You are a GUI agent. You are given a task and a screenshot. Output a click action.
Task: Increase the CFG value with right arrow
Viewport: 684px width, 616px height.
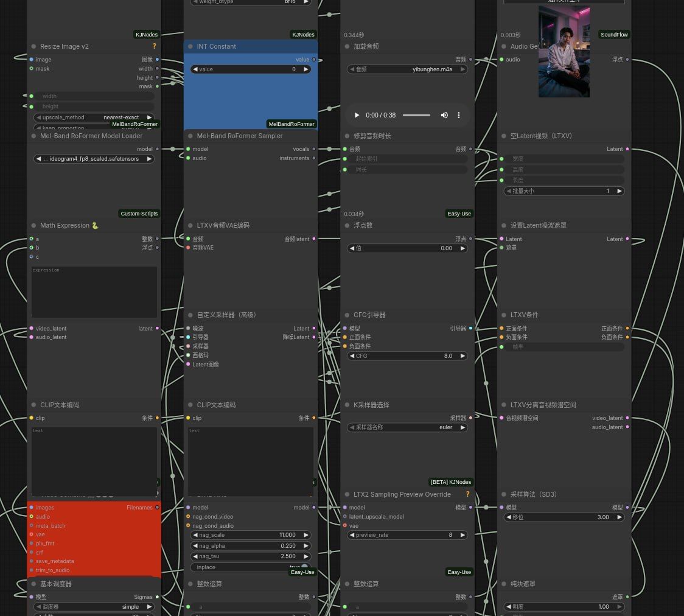pyautogui.click(x=462, y=356)
